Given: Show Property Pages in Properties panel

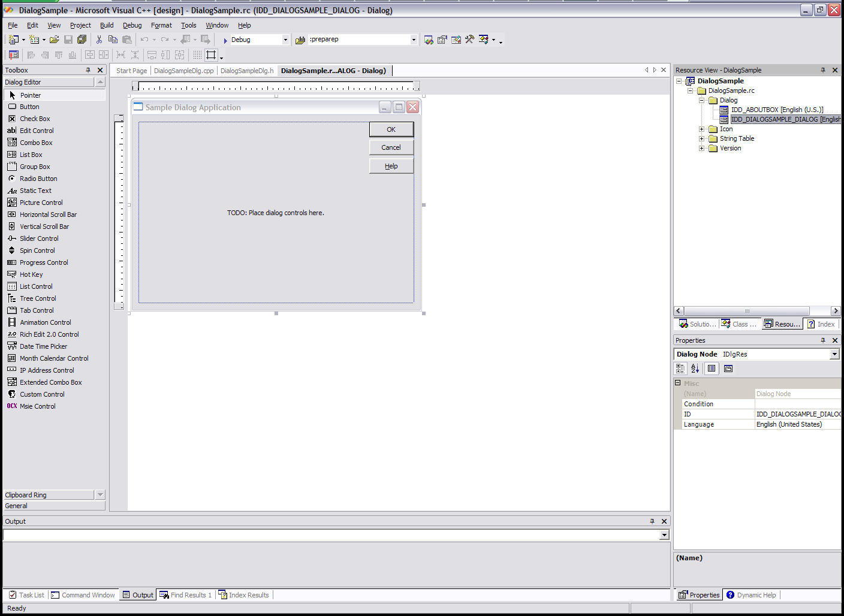Looking at the screenshot, I should click(728, 369).
